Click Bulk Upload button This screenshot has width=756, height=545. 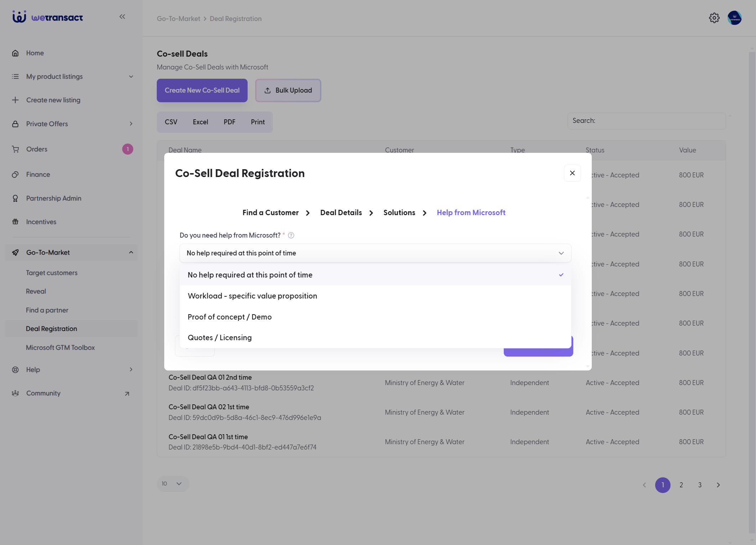[x=288, y=90]
